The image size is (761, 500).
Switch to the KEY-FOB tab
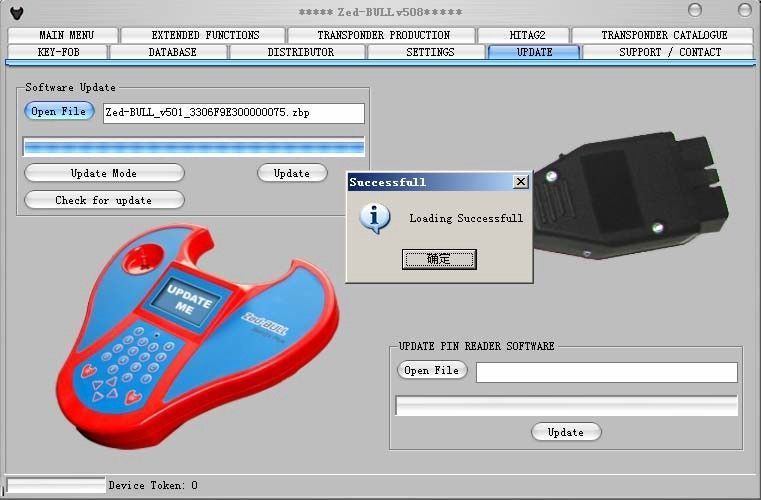[58, 52]
